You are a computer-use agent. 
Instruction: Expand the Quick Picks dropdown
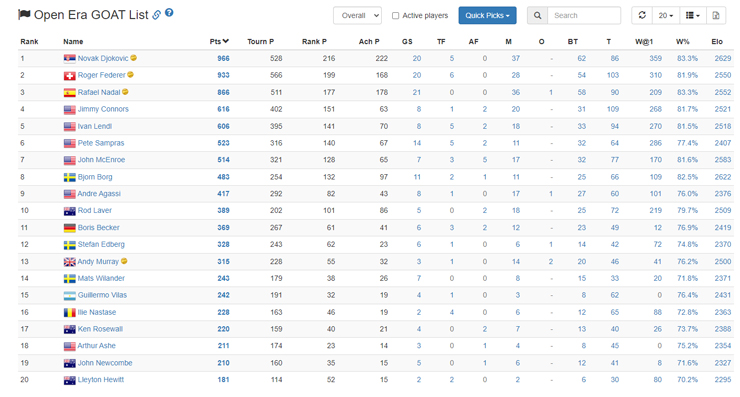[x=487, y=16]
